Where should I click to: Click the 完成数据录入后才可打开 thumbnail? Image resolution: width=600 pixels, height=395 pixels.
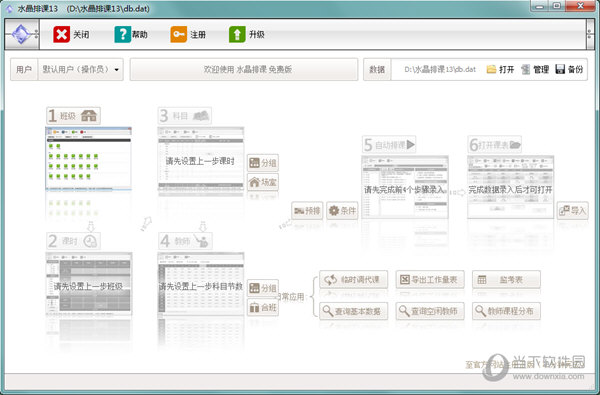pyautogui.click(x=510, y=187)
